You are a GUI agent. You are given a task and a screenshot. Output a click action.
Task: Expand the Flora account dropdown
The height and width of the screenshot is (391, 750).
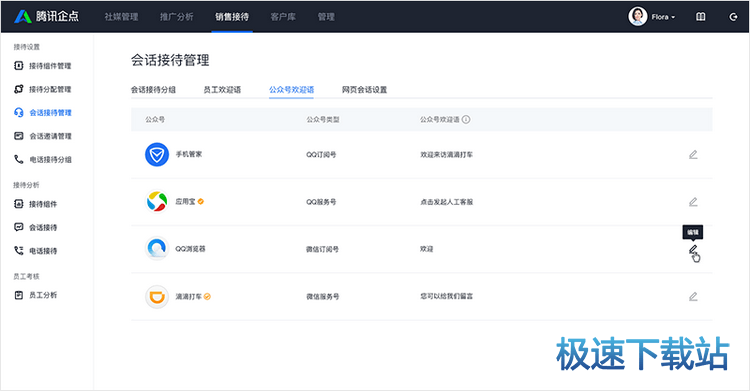point(663,17)
